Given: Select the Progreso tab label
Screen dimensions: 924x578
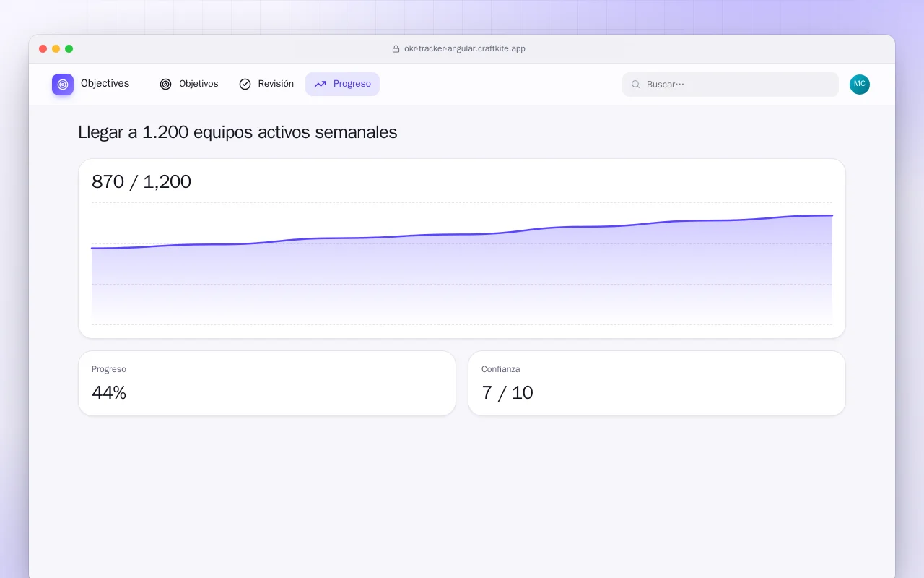Looking at the screenshot, I should coord(352,84).
